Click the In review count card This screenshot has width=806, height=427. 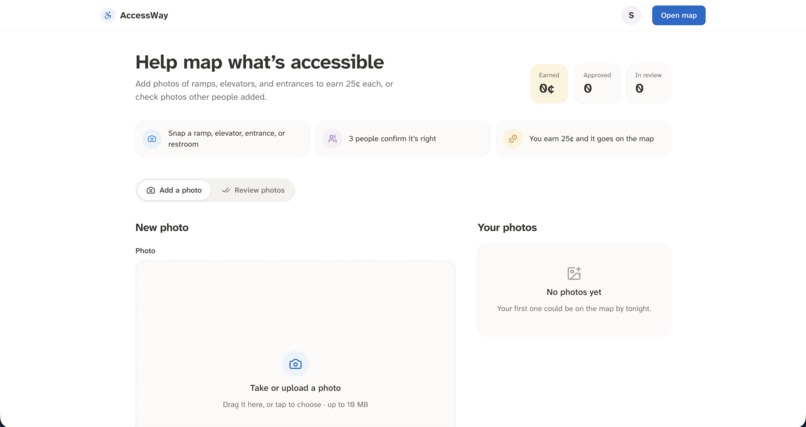(648, 84)
